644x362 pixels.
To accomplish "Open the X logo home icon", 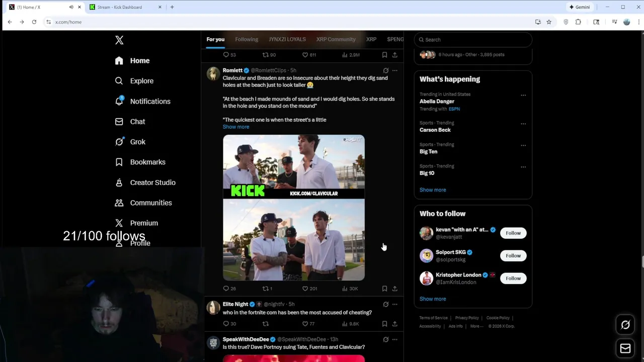I will tap(119, 40).
